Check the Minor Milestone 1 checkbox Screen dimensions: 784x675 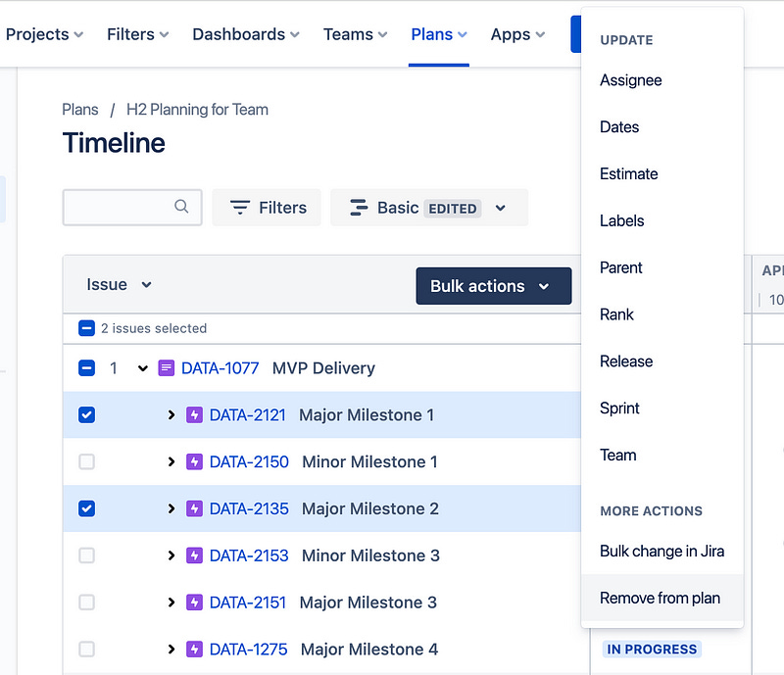86,462
